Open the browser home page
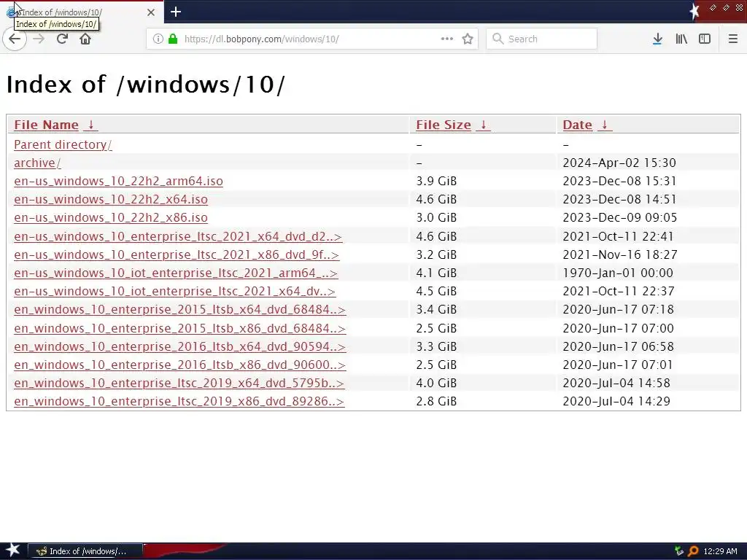 tap(85, 39)
